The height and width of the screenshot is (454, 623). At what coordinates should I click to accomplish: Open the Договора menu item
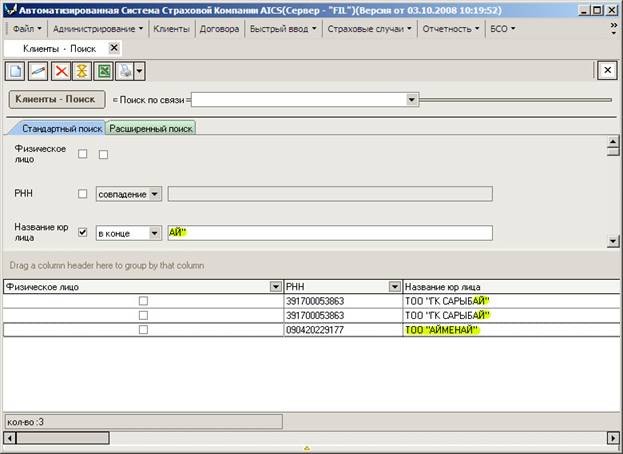(219, 29)
